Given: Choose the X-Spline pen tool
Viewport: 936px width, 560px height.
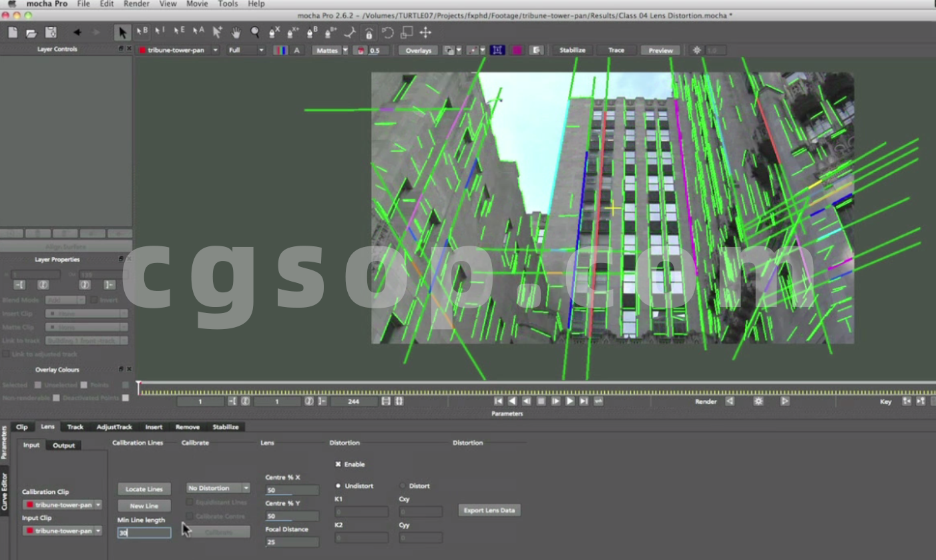Looking at the screenshot, I should coord(274,32).
